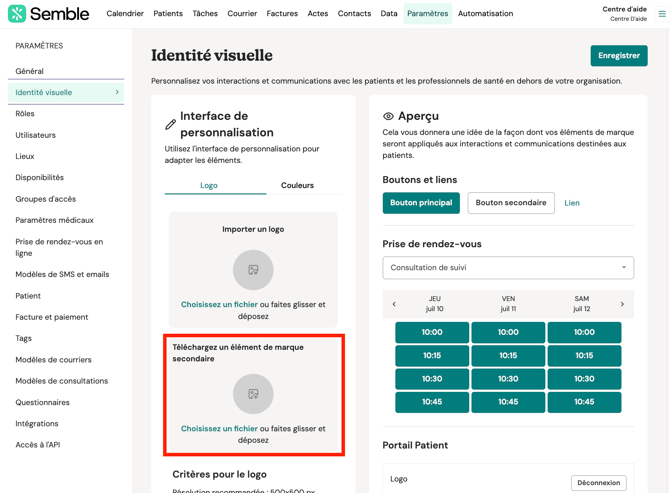This screenshot has width=670, height=493.
Task: Open the Centre d'aide link
Action: (624, 10)
